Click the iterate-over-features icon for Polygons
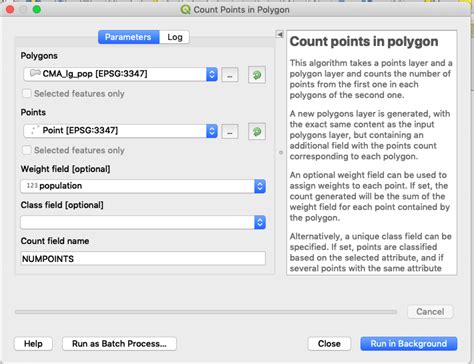This screenshot has height=364, width=474. 257,75
